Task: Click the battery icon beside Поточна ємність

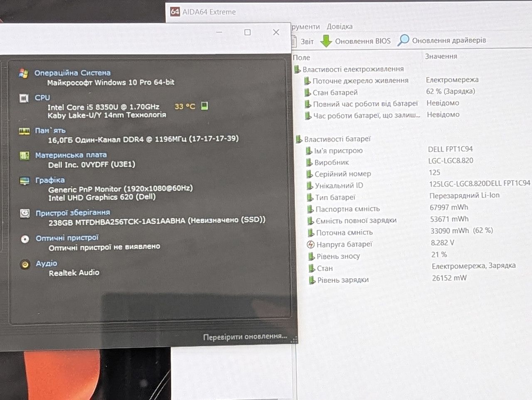Action: pyautogui.click(x=311, y=233)
